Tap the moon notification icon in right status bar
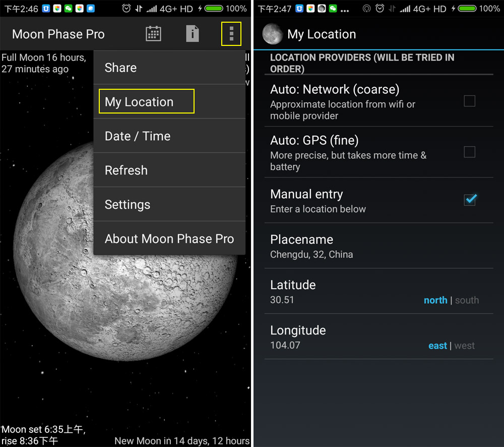This screenshot has height=447, width=504. pos(322,9)
